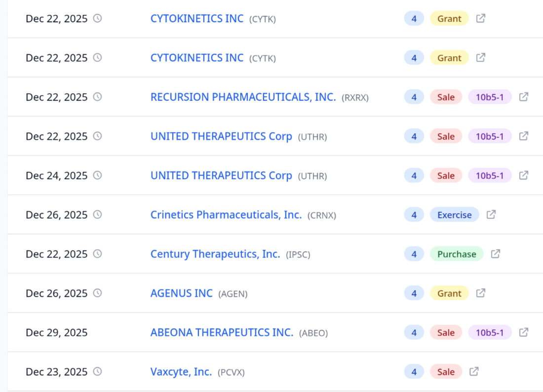This screenshot has width=543, height=392.
Task: Click the Dec 29, 2025 date on the ABEONA row
Action: 56,332
